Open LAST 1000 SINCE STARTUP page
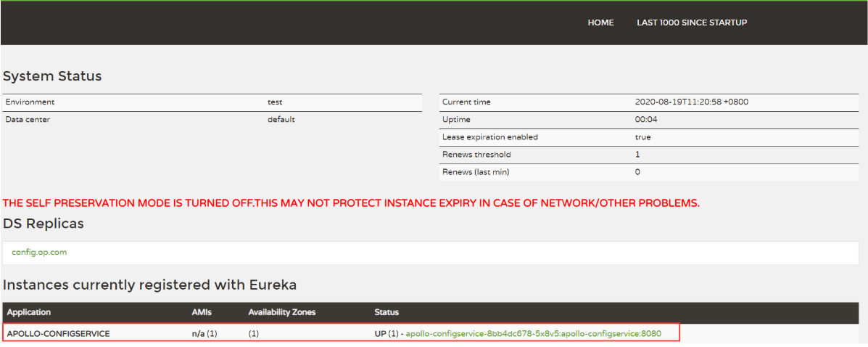This screenshot has height=347, width=868. pyautogui.click(x=692, y=23)
